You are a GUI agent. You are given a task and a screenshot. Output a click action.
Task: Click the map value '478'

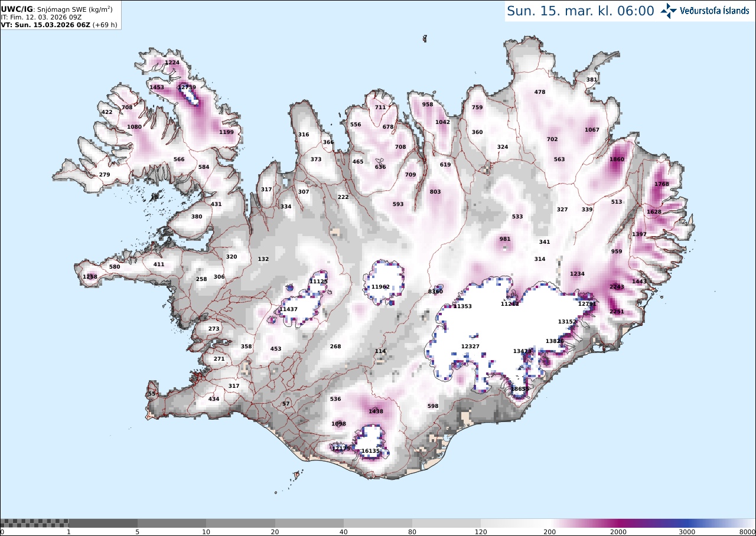pyautogui.click(x=540, y=92)
